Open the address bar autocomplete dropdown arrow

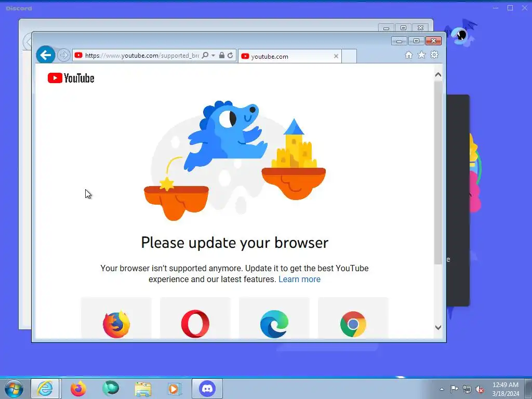(x=213, y=55)
